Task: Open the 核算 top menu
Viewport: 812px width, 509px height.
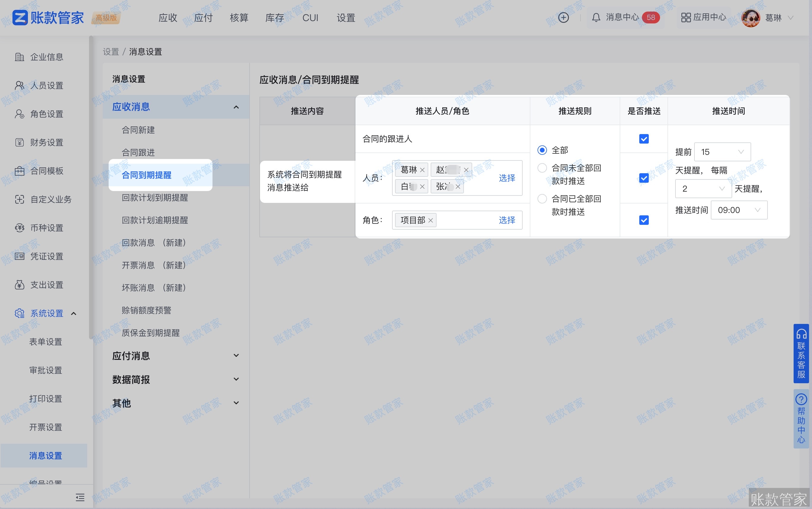Action: point(239,18)
